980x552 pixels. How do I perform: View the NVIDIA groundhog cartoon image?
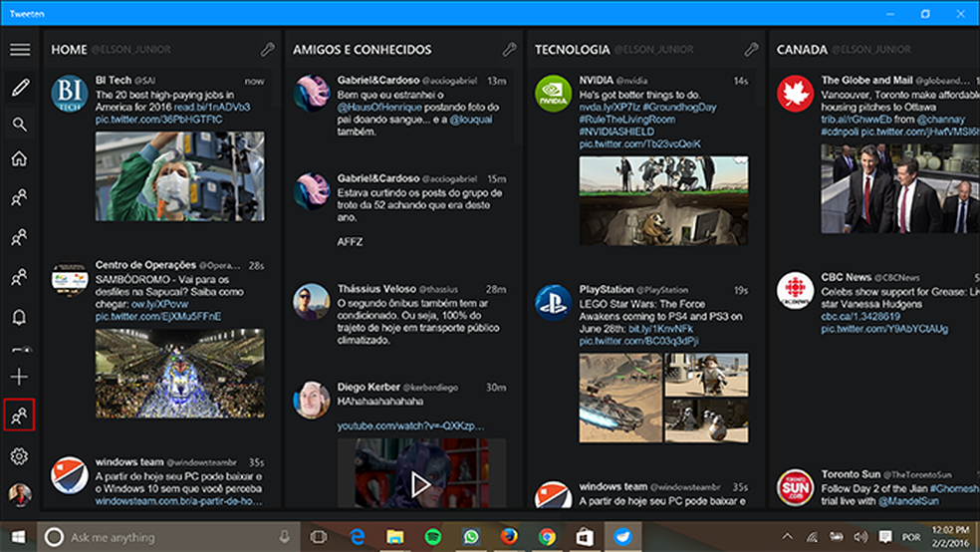[663, 200]
